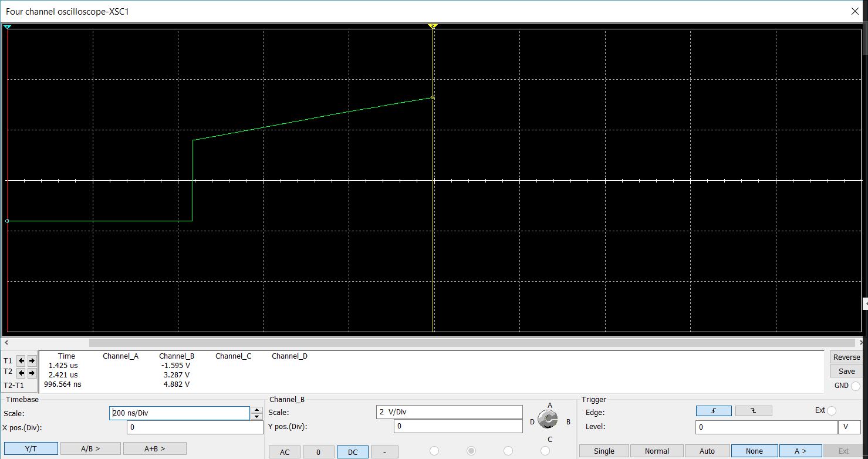
Task: Shift cursor T2 left with arrow
Action: tap(21, 373)
